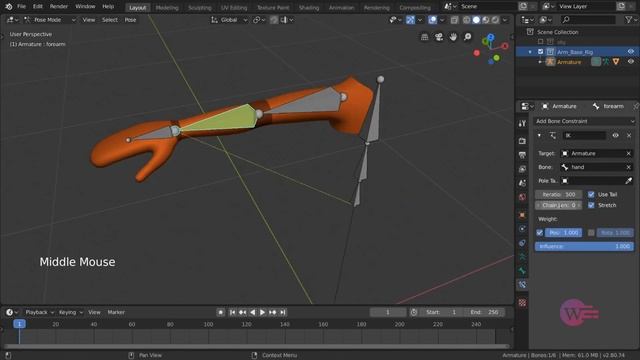Open the Global transform orientation dropdown
640x360 pixels.
click(x=229, y=20)
